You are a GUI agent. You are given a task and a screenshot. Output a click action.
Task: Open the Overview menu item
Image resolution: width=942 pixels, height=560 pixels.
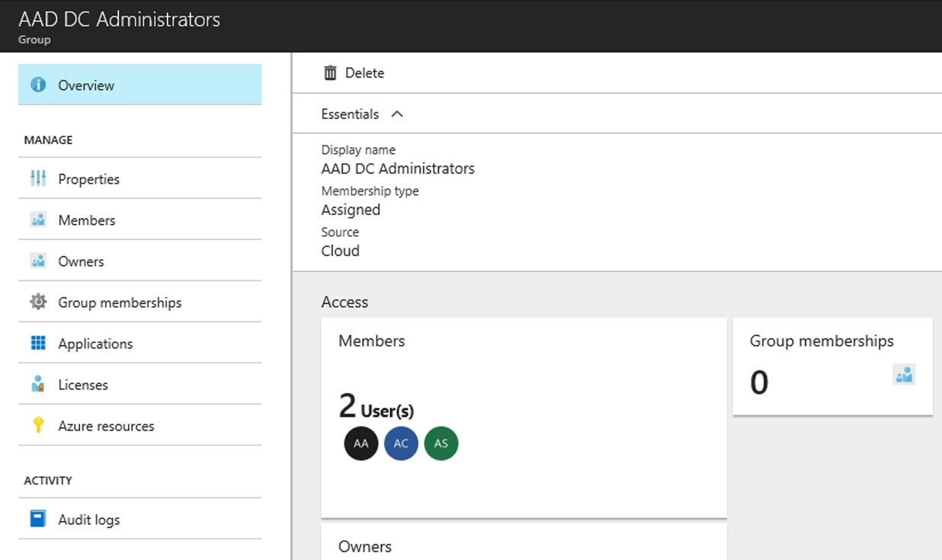coord(140,85)
